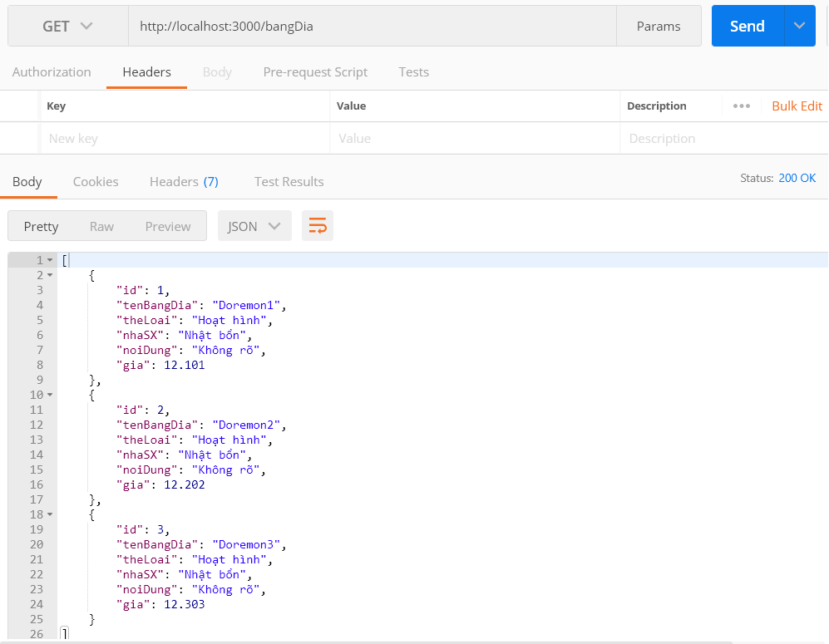
Task: Select the Preview response view
Action: pos(168,226)
